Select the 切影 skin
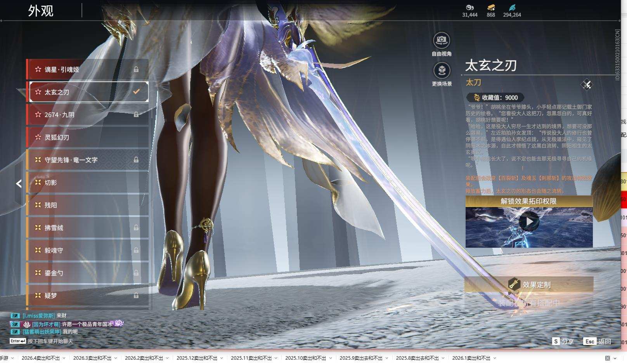The width and height of the screenshot is (627, 364). pos(88,182)
